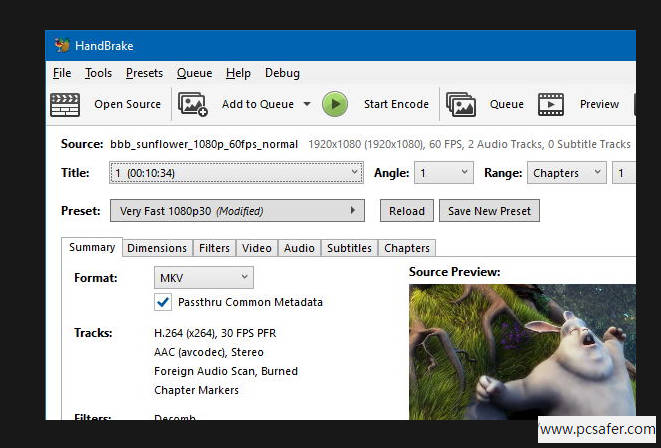Open the Tools menu
Image resolution: width=661 pixels, height=448 pixels.
pyautogui.click(x=98, y=73)
